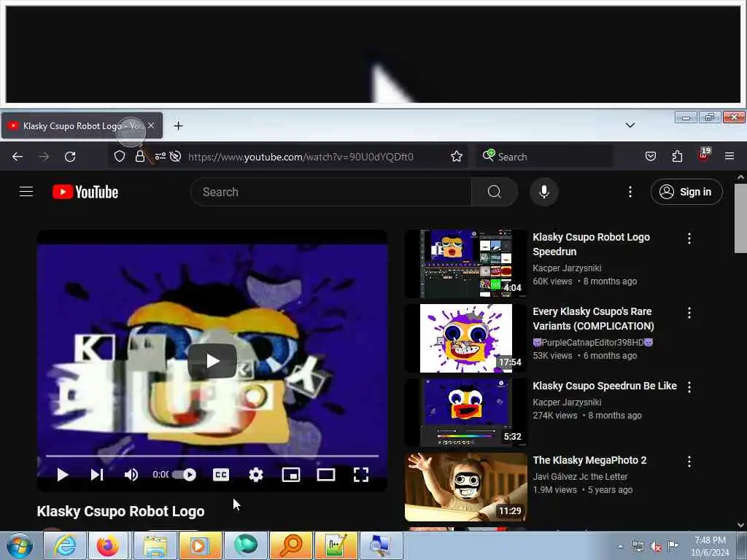Open Klasky Csupo Speedrun Be Like title
This screenshot has width=747, height=560.
(605, 386)
